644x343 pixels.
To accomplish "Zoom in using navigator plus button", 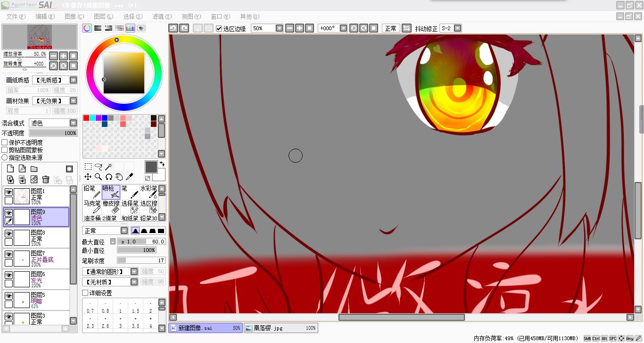I will (64, 56).
